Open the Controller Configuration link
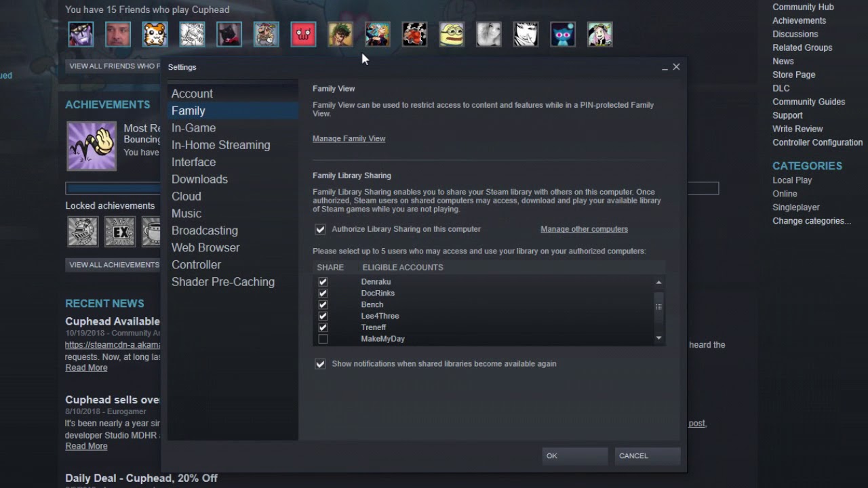The width and height of the screenshot is (868, 488). pyautogui.click(x=817, y=142)
